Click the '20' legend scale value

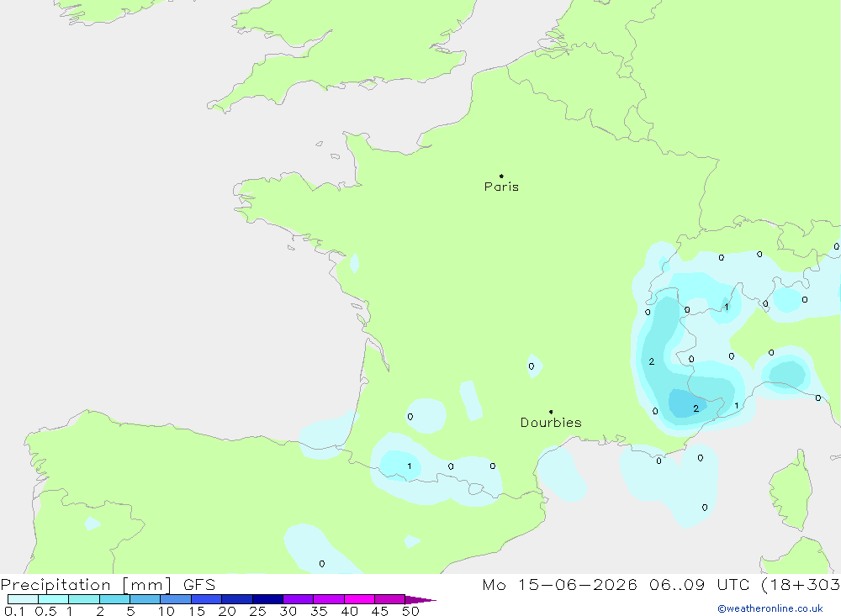tap(227, 611)
